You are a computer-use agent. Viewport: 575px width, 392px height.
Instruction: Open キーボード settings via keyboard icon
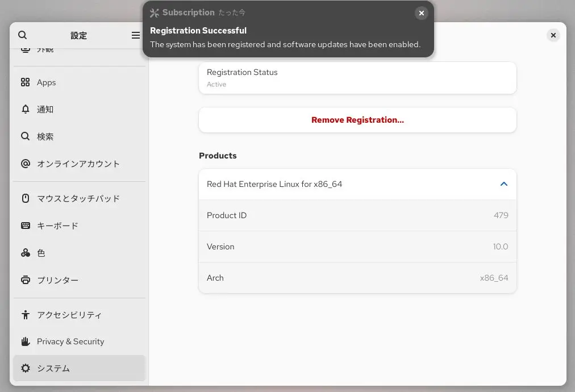(26, 226)
